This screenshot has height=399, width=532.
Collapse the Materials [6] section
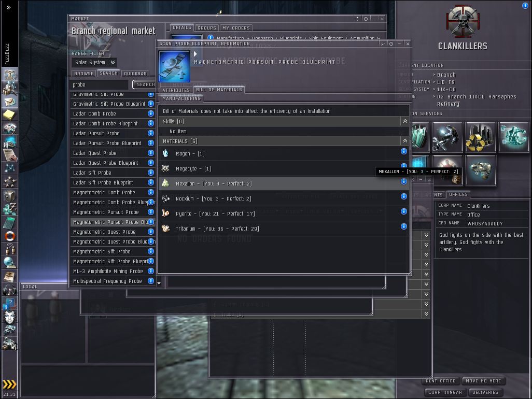405,140
